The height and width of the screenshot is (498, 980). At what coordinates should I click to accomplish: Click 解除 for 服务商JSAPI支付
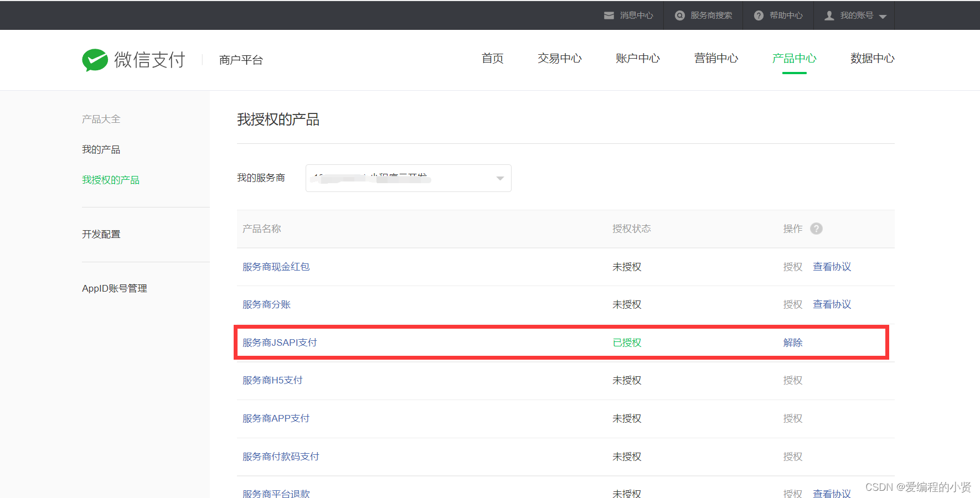pos(793,343)
